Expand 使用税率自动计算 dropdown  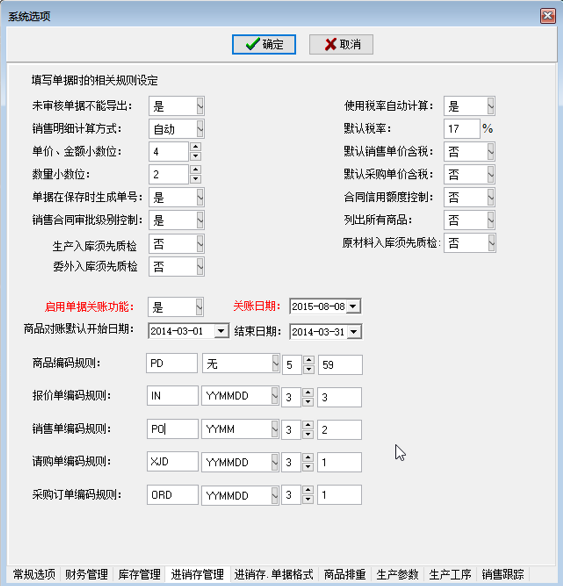click(491, 106)
